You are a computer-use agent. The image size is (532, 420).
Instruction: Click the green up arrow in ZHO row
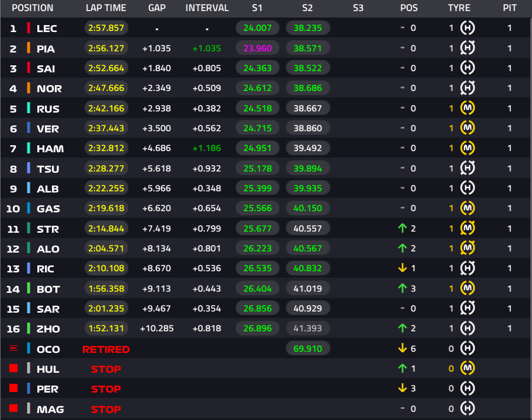point(402,328)
